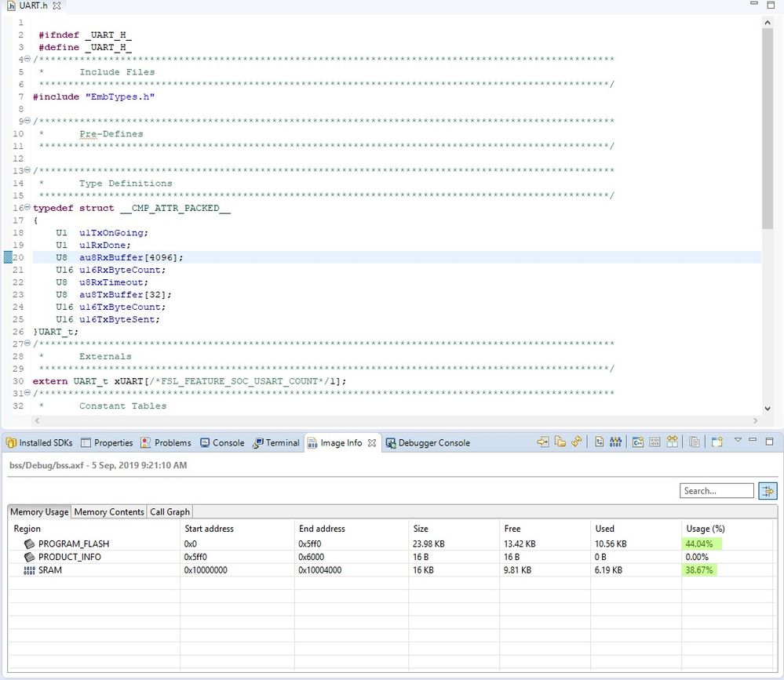Click the import arrow icon in Image Info toolbar
Screen dimensions: 784x680
(543, 442)
